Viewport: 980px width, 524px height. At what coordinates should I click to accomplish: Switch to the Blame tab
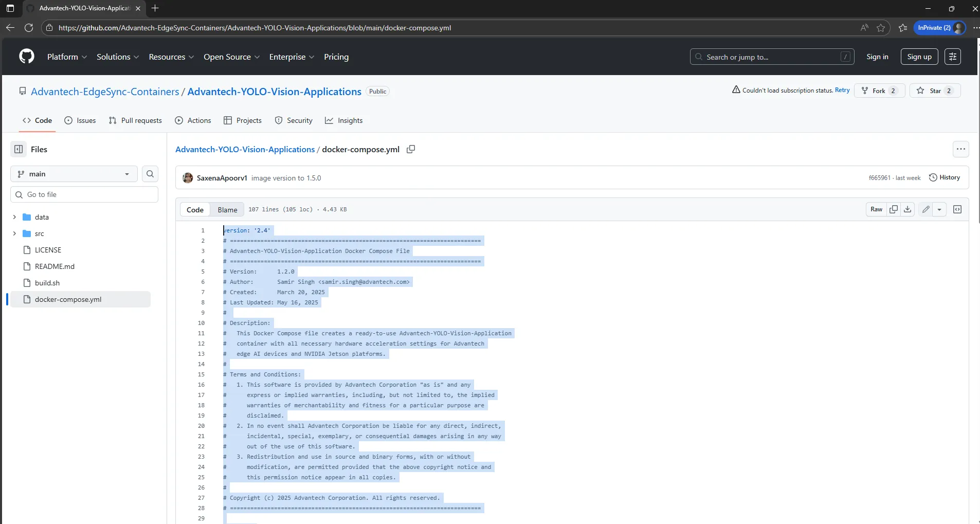227,209
